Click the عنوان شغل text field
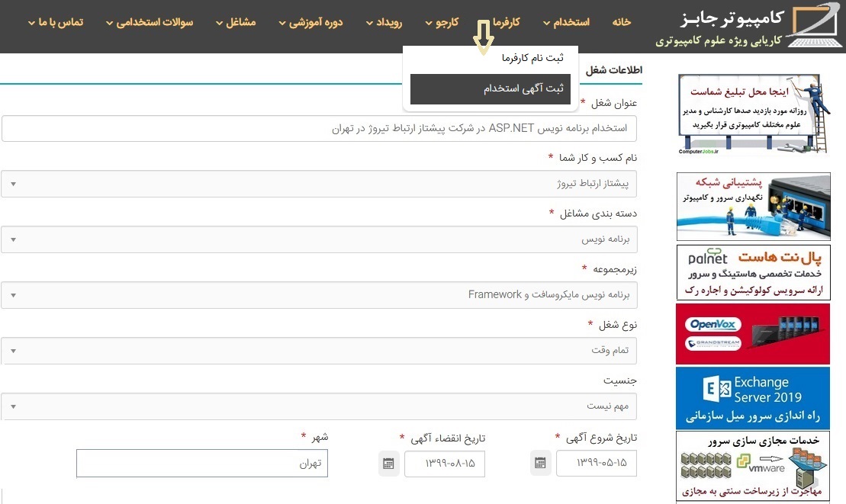 (319, 128)
